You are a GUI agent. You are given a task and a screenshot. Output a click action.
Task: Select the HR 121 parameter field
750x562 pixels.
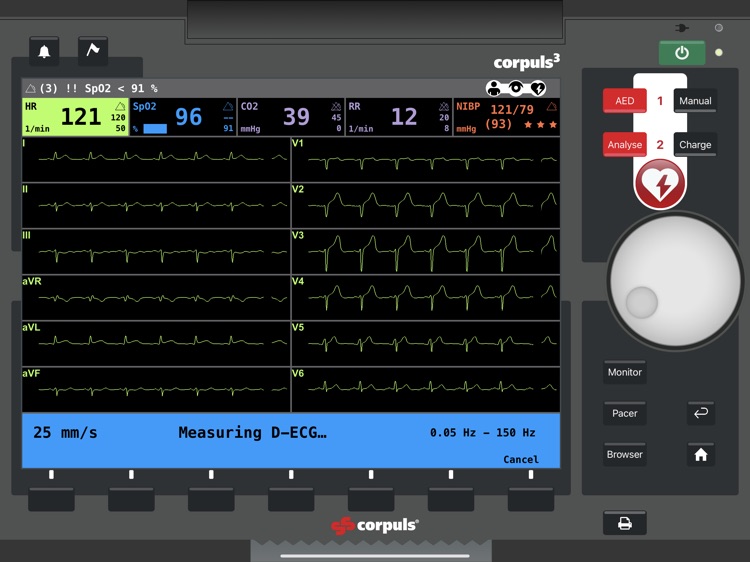coord(76,117)
